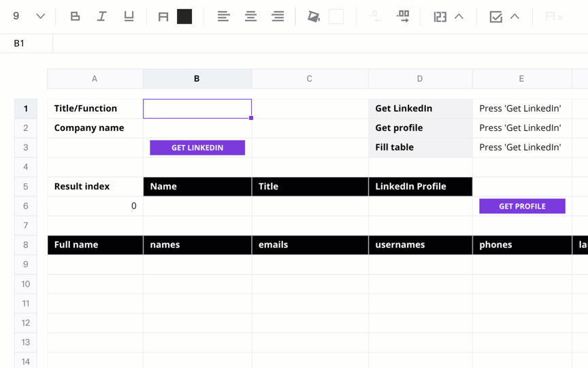This screenshot has width=588, height=368.
Task: Select the fill color bucket icon
Action: pos(314,16)
